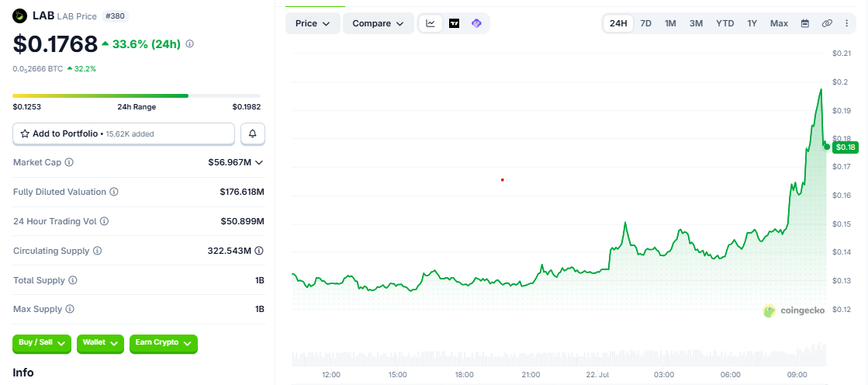Click the Info section heading
This screenshot has height=385, width=868.
pos(23,373)
